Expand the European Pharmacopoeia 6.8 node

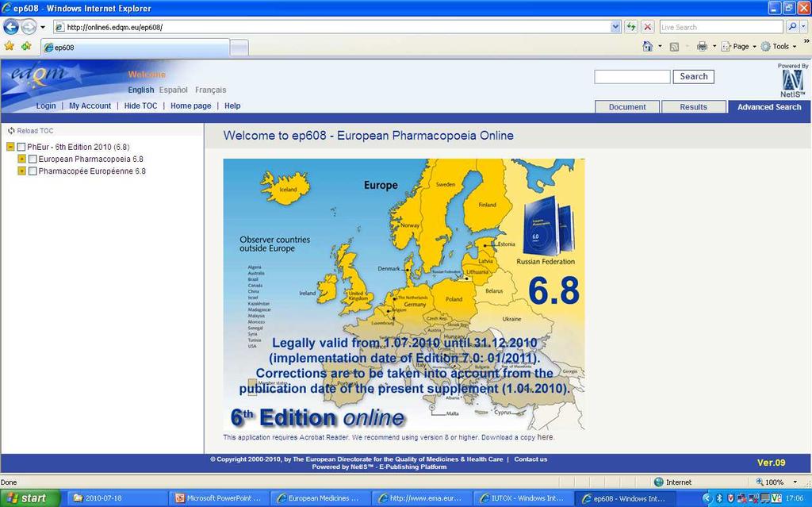point(21,159)
